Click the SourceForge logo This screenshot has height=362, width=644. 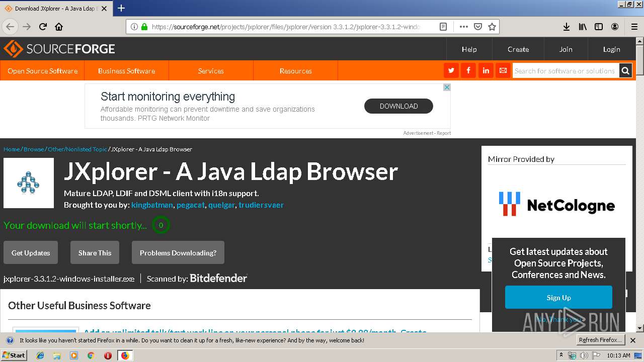coord(59,49)
